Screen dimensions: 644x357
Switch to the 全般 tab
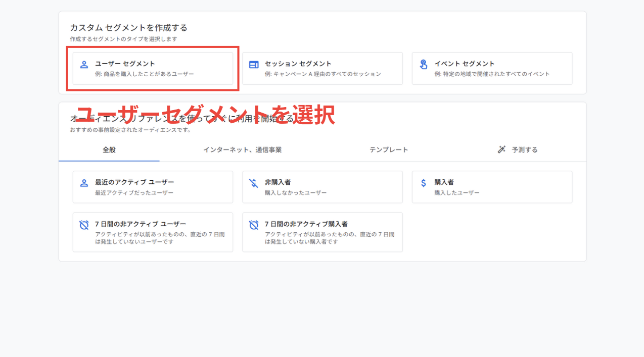[109, 150]
